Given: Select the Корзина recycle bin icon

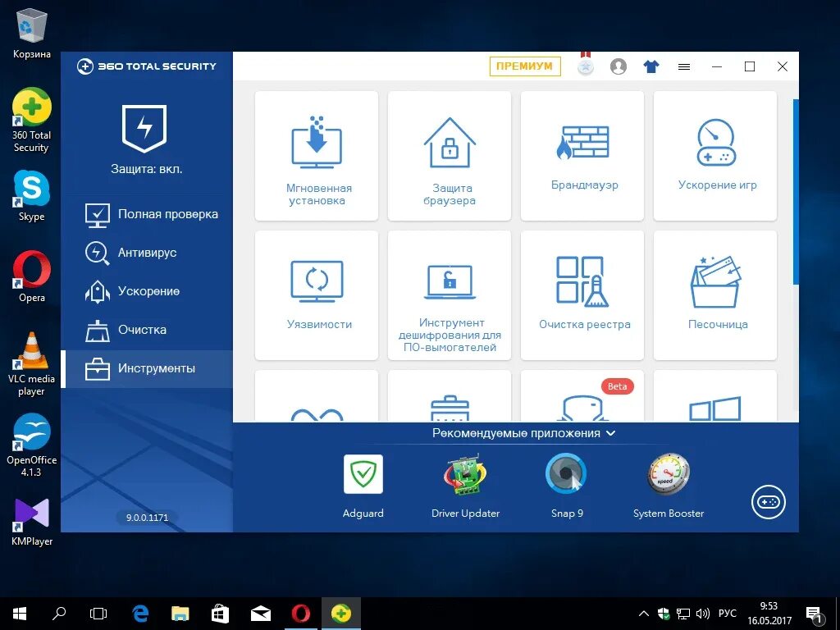Looking at the screenshot, I should coord(32,32).
